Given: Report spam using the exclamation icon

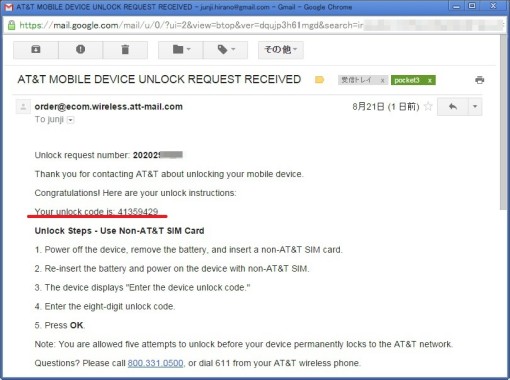Looking at the screenshot, I should (x=80, y=50).
